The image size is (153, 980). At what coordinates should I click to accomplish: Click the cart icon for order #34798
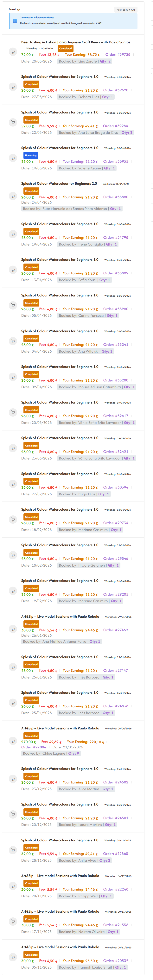point(13,234)
